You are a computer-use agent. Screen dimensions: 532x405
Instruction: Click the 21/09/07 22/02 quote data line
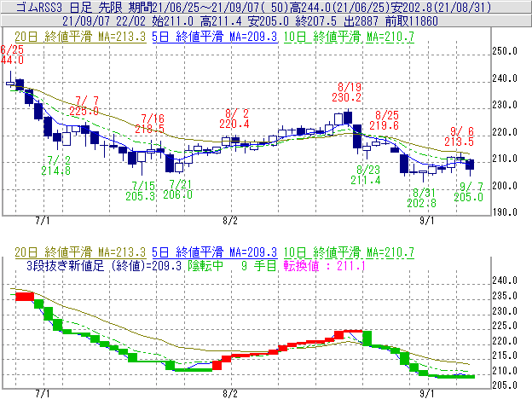click(250, 21)
